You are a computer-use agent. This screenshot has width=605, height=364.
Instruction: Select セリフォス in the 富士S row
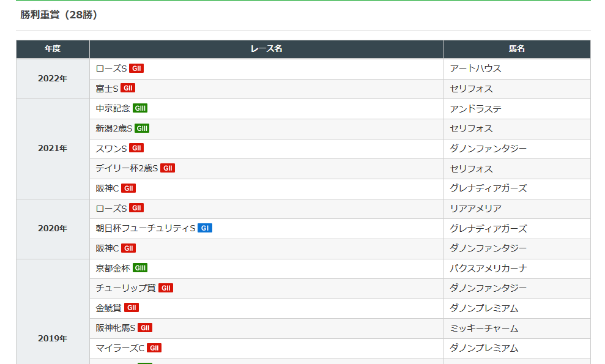(471, 89)
